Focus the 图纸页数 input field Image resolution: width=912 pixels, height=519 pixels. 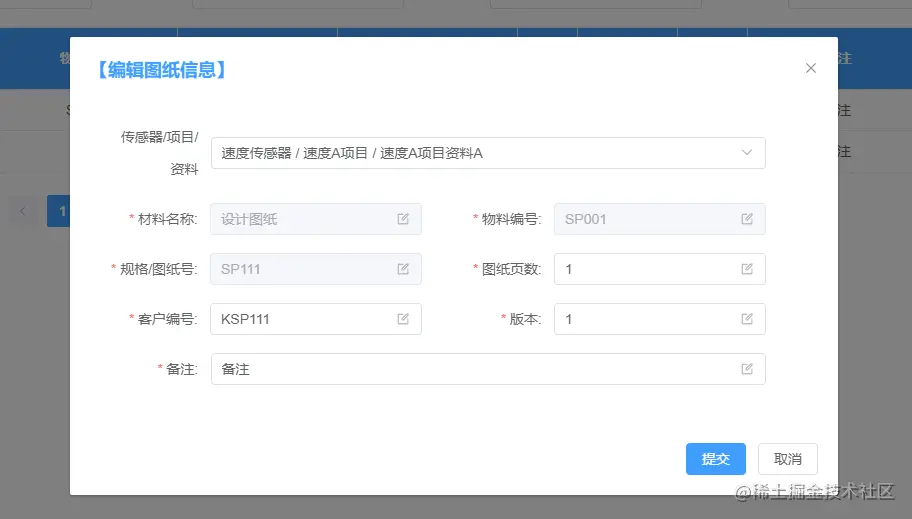tap(660, 269)
